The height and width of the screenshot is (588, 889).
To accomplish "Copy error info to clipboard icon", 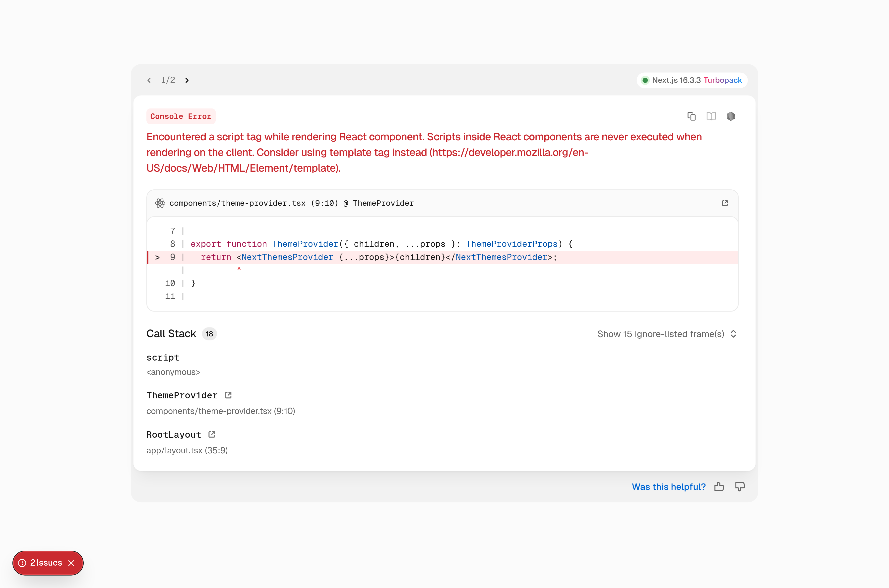I will point(691,116).
